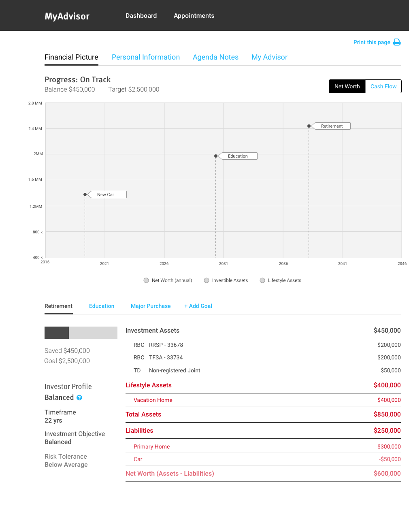The width and height of the screenshot is (409, 532).
Task: Enable the Lifestyle Assets radio button
Action: [x=262, y=280]
